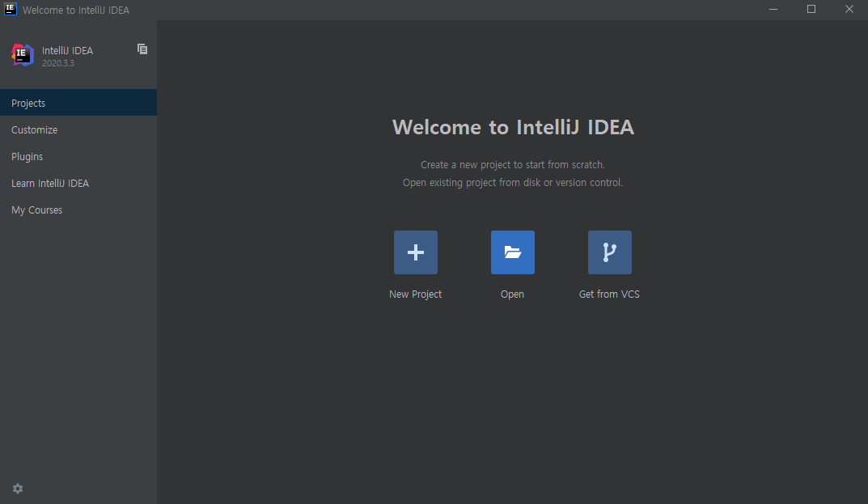Click the Get from VCS branch icon

pyautogui.click(x=609, y=252)
